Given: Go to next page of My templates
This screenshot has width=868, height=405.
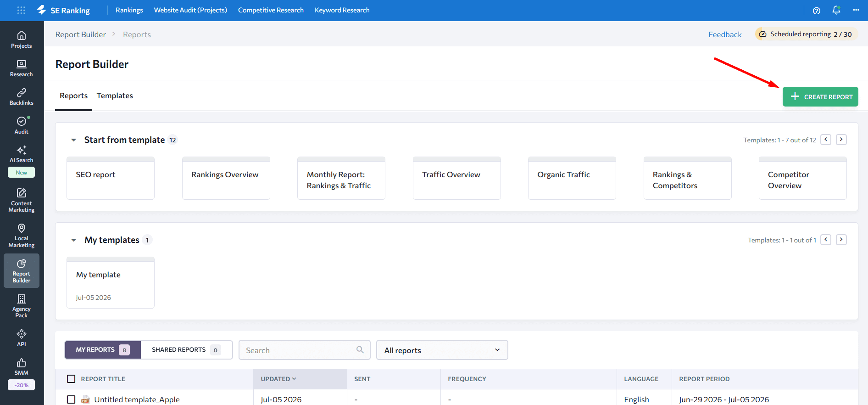Looking at the screenshot, I should tap(841, 240).
